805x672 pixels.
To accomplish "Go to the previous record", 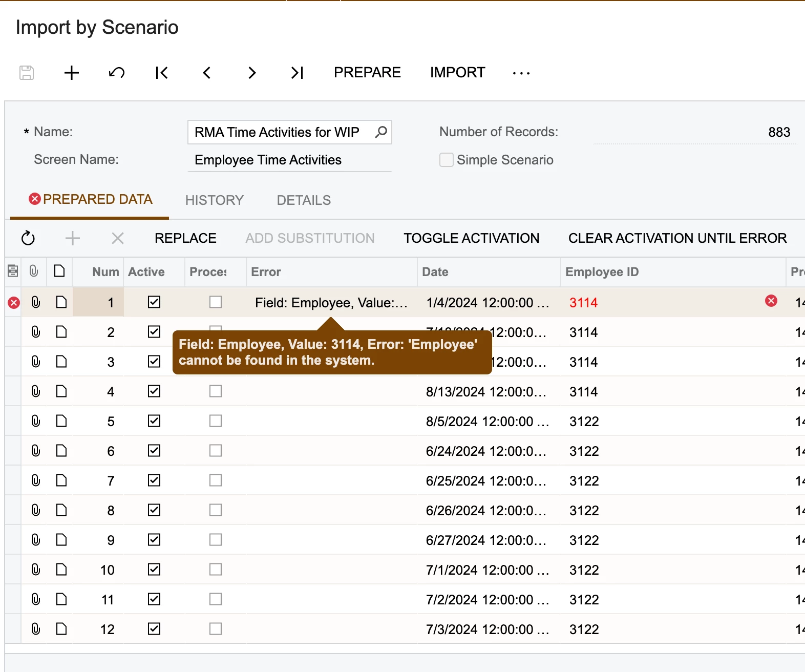I will [207, 73].
